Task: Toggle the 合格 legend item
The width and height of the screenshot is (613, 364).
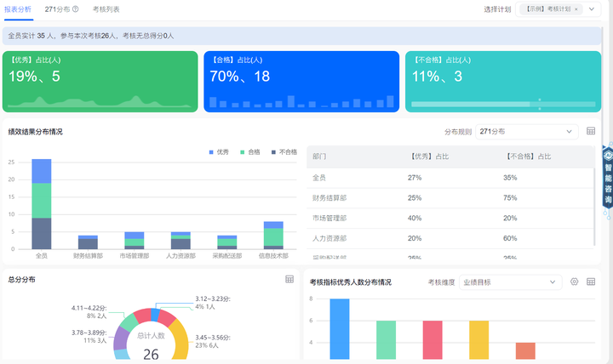Action: click(x=250, y=152)
